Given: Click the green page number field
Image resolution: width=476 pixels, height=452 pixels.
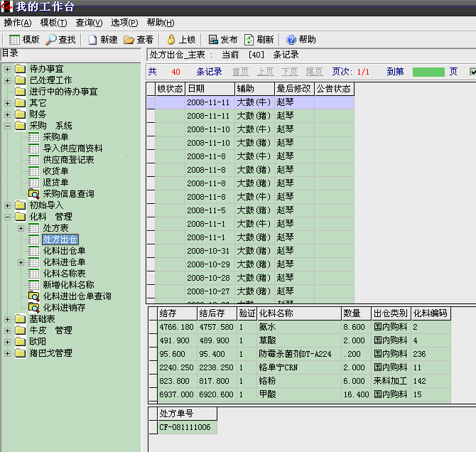Looking at the screenshot, I should click(x=428, y=72).
